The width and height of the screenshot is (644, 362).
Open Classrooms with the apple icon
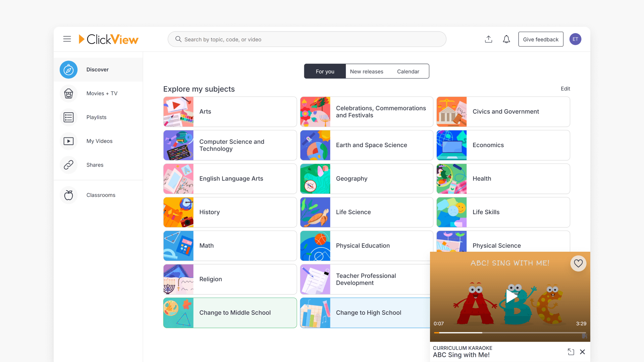[68, 195]
